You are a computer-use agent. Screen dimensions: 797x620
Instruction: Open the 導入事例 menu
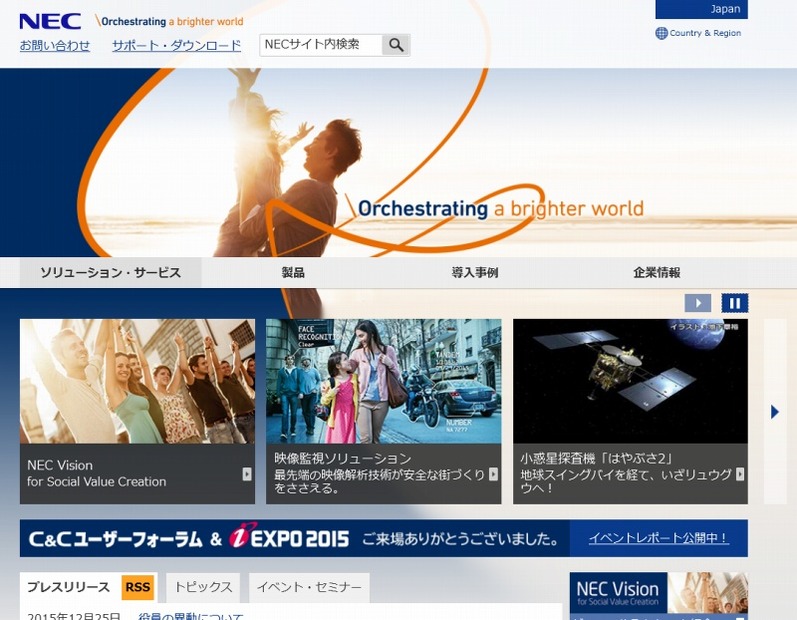click(475, 272)
